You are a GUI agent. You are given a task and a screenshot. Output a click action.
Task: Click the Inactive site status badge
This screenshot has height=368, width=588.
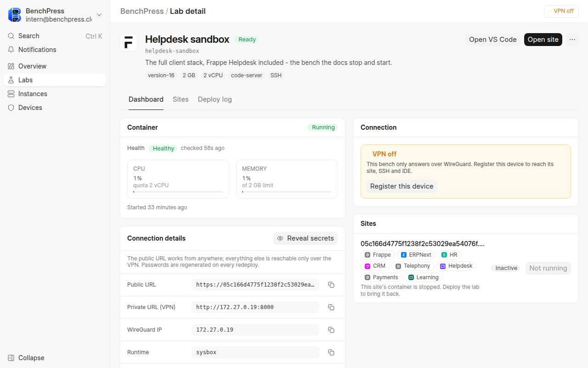click(506, 268)
